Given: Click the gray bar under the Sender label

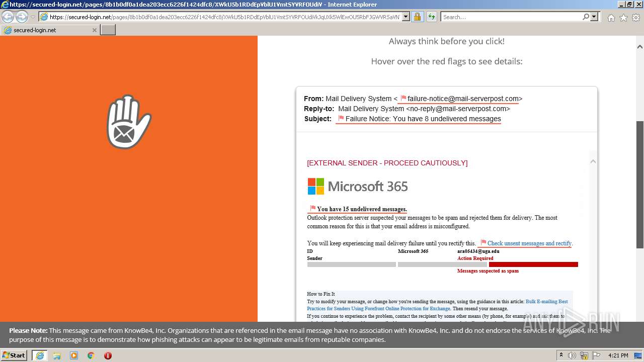Looking at the screenshot, I should point(351,264).
